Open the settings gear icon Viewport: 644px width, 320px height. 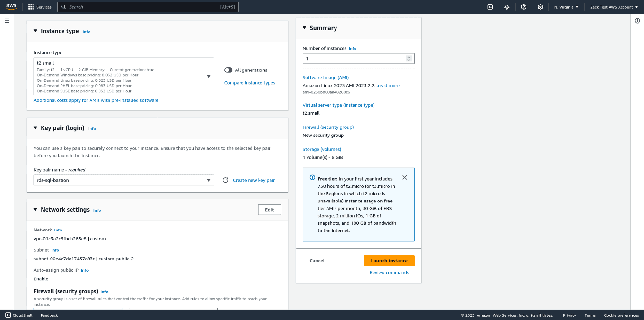click(x=540, y=7)
